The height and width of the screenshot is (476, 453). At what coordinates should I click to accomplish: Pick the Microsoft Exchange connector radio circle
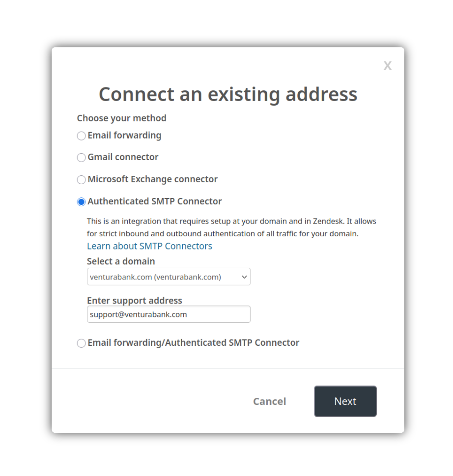[82, 180]
